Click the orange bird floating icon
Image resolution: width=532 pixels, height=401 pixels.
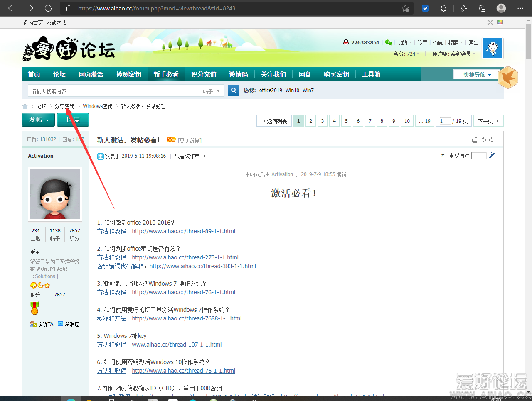pos(508,78)
